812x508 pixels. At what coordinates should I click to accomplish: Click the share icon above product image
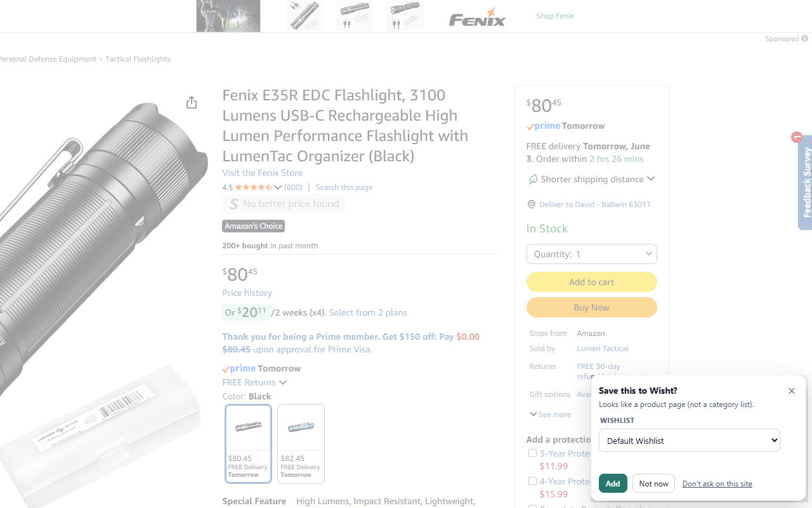(192, 102)
